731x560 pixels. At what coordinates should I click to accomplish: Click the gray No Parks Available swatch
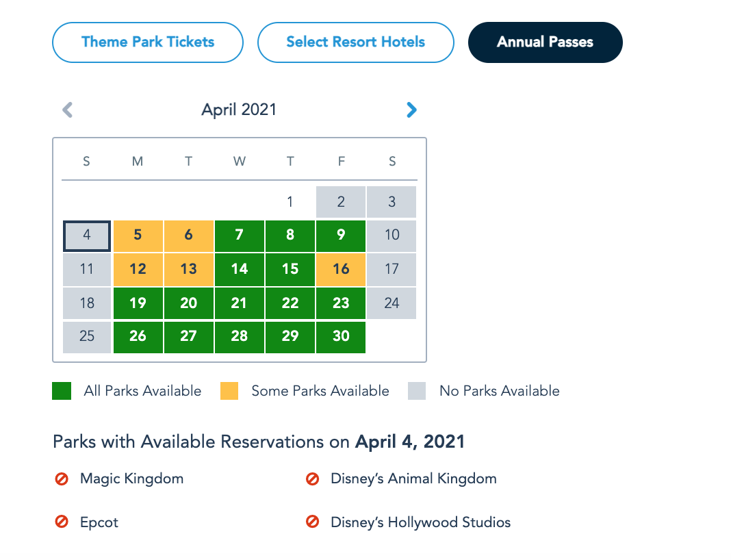click(x=417, y=391)
